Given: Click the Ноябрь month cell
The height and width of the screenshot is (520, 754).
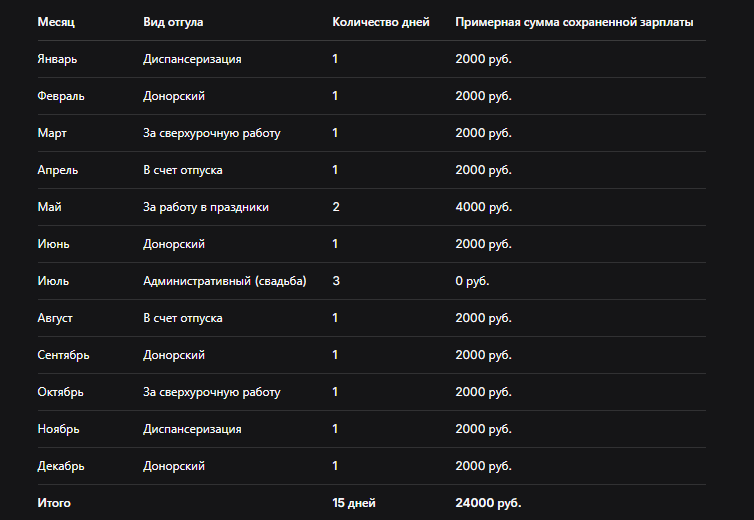Looking at the screenshot, I should pos(58,429).
